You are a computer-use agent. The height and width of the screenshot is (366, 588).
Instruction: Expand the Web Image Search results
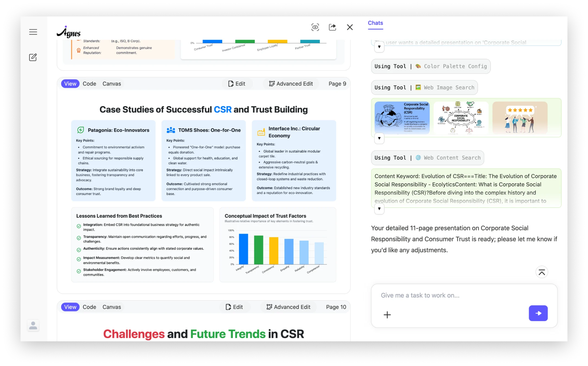pyautogui.click(x=379, y=138)
